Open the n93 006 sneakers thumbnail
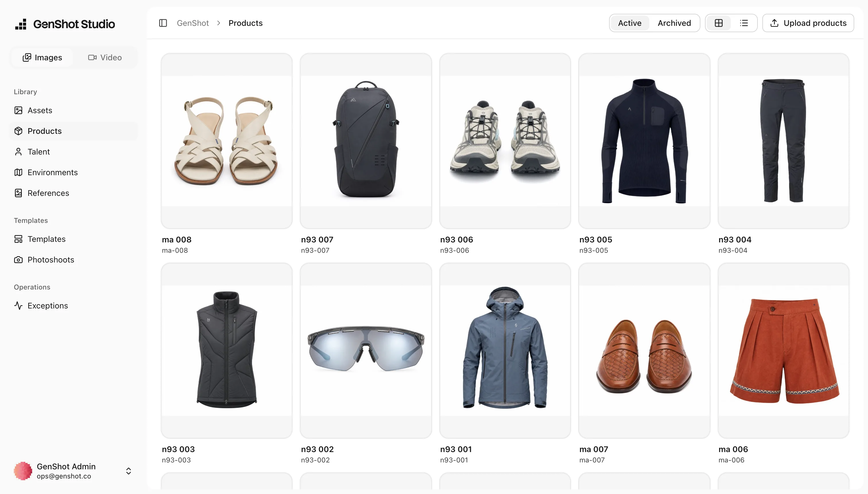 coord(505,141)
